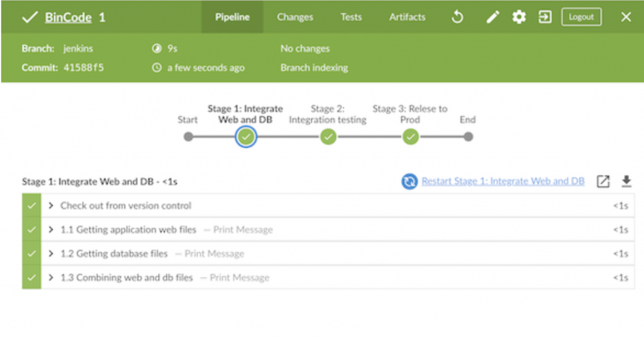Open the Artifacts tab
This screenshot has height=341, width=644.
click(408, 17)
